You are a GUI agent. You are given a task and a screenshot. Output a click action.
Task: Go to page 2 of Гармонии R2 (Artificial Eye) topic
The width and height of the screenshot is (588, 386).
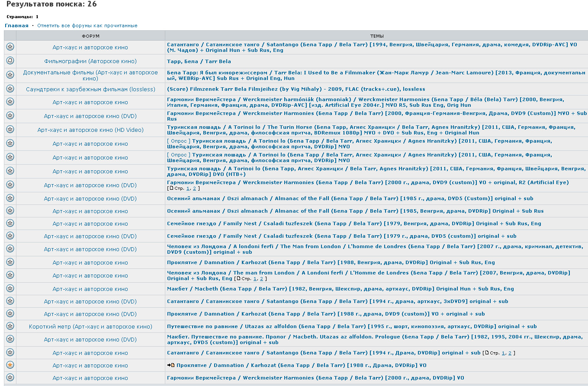[194, 188]
